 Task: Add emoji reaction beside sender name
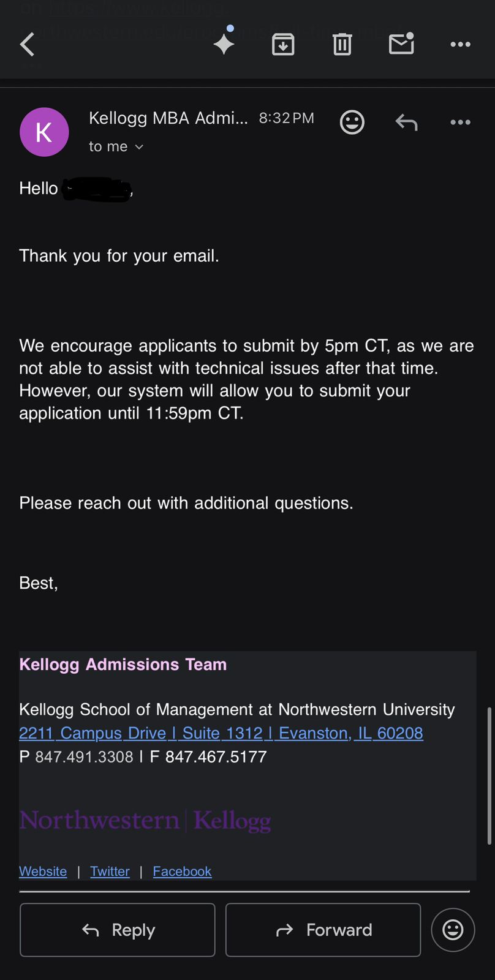coord(352,123)
